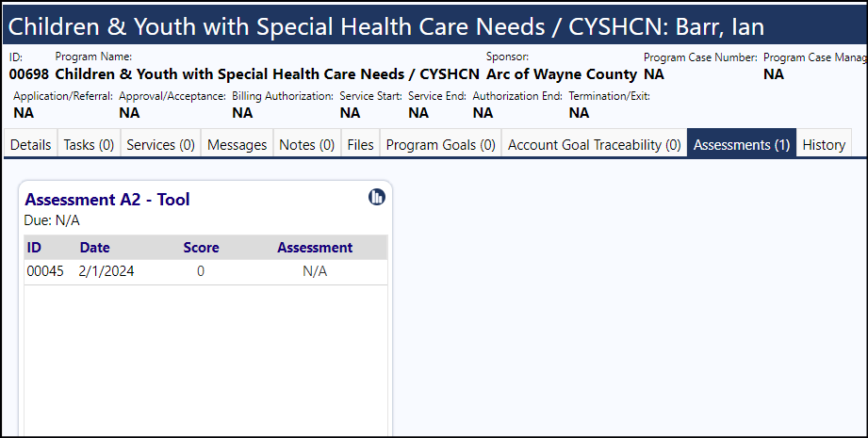Switch to Program Goals (0) tab
This screenshot has height=438, width=868.
441,145
